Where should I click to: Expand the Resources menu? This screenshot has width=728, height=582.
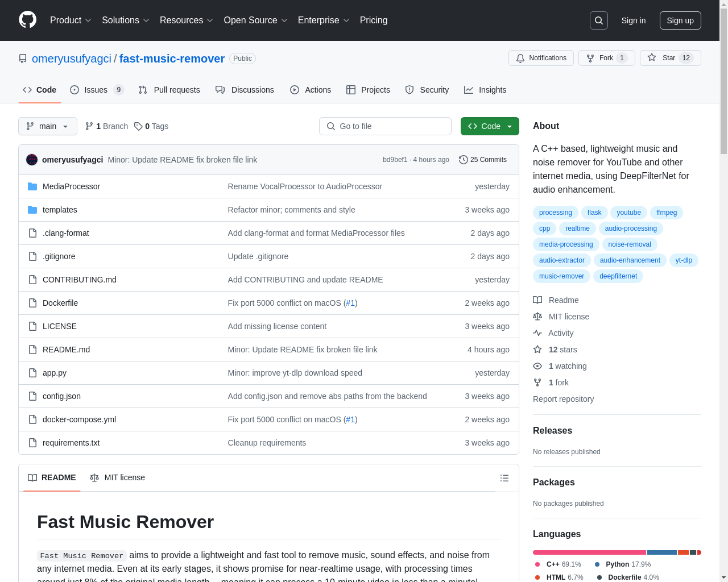[x=187, y=20]
